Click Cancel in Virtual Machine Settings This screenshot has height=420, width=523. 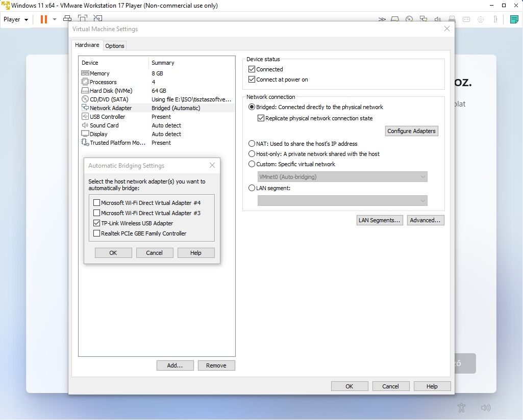coord(390,386)
